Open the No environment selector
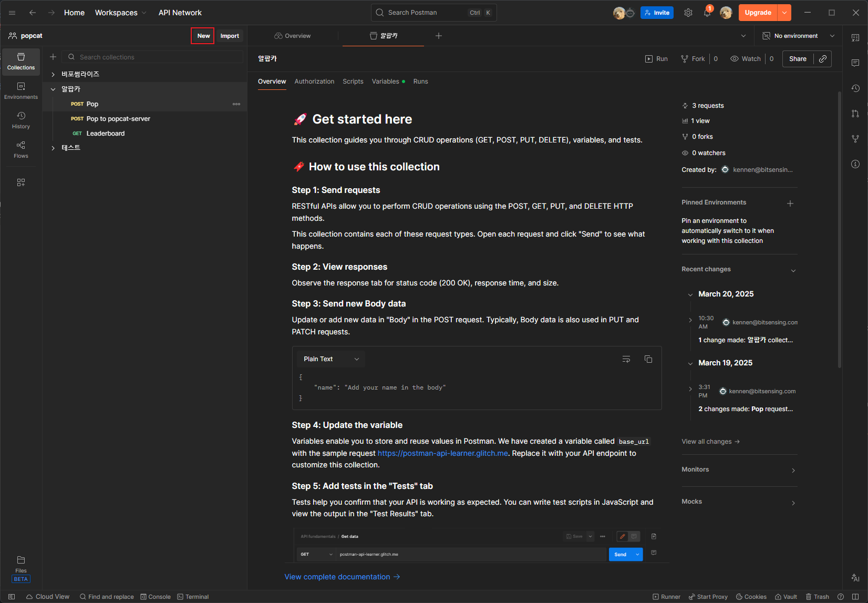This screenshot has width=868, height=603. (798, 36)
